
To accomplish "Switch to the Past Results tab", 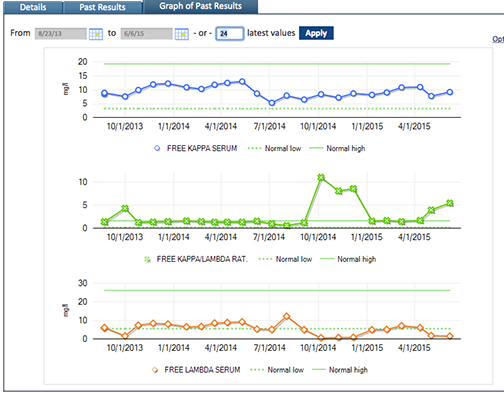I will pyautogui.click(x=102, y=7).
